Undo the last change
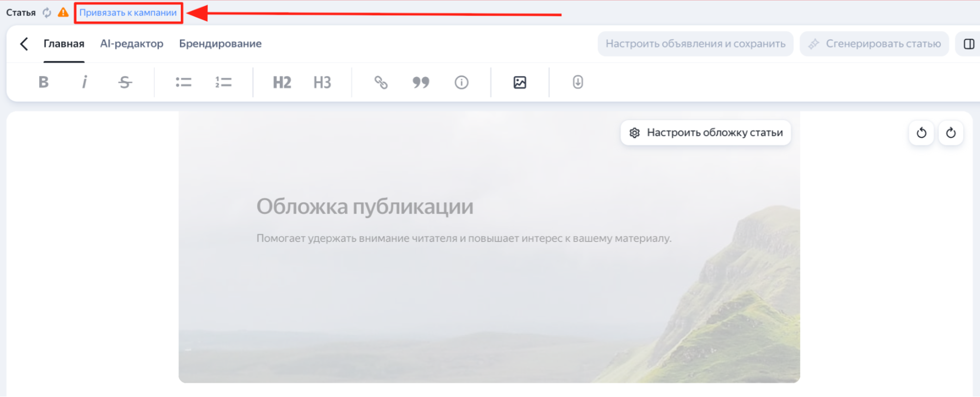This screenshot has height=397, width=980. click(x=922, y=133)
